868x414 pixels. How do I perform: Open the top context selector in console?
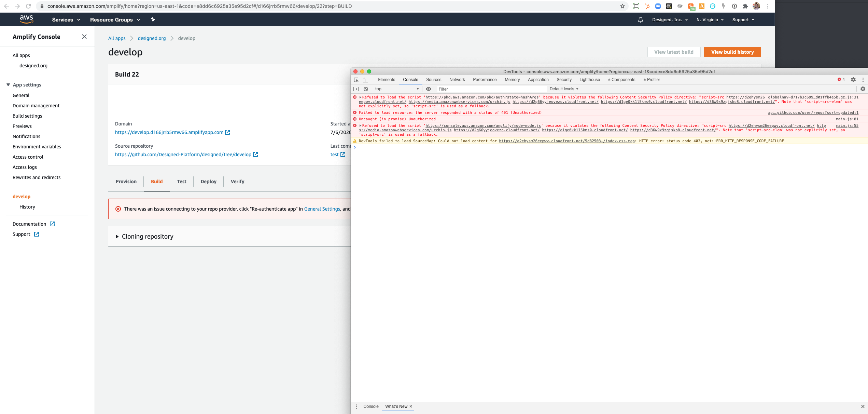pos(397,89)
